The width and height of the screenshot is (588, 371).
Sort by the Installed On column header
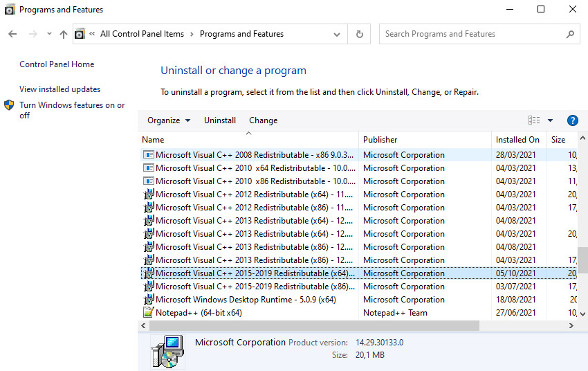[519, 140]
